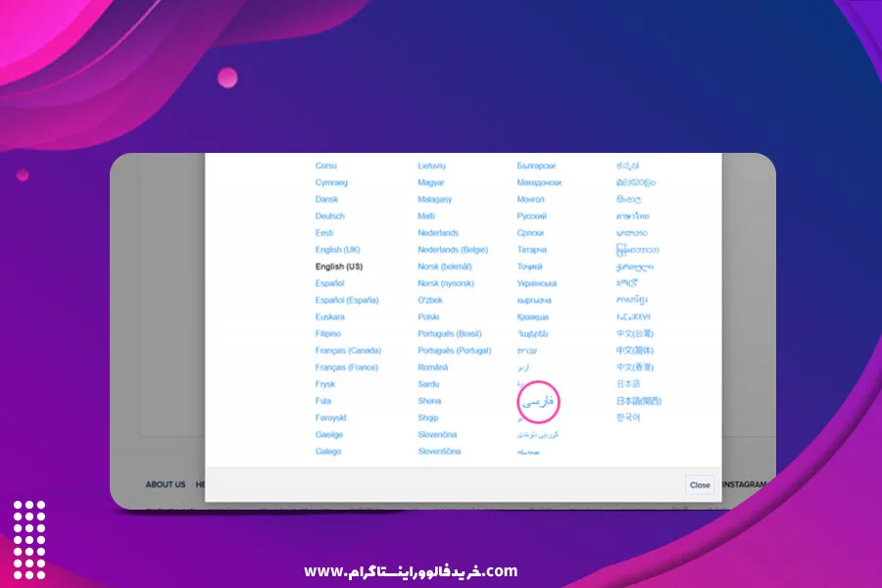Choose Français (Canada)
The image size is (882, 588).
click(348, 351)
